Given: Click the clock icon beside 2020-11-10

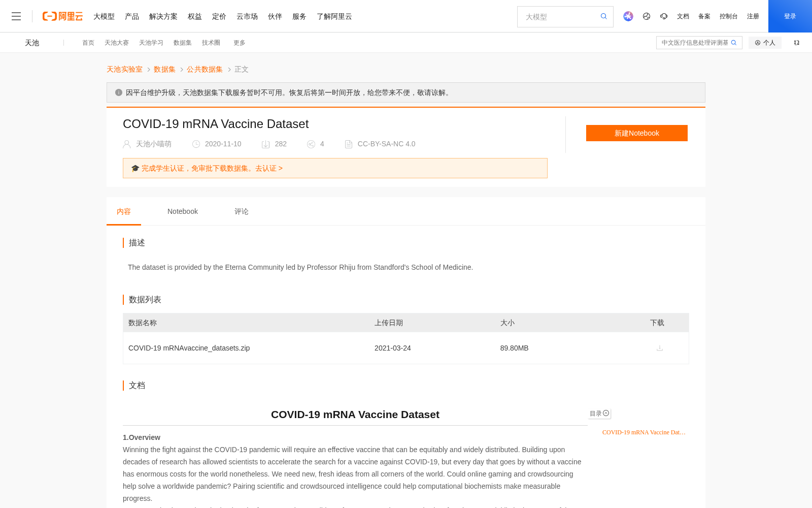Looking at the screenshot, I should coord(196,144).
